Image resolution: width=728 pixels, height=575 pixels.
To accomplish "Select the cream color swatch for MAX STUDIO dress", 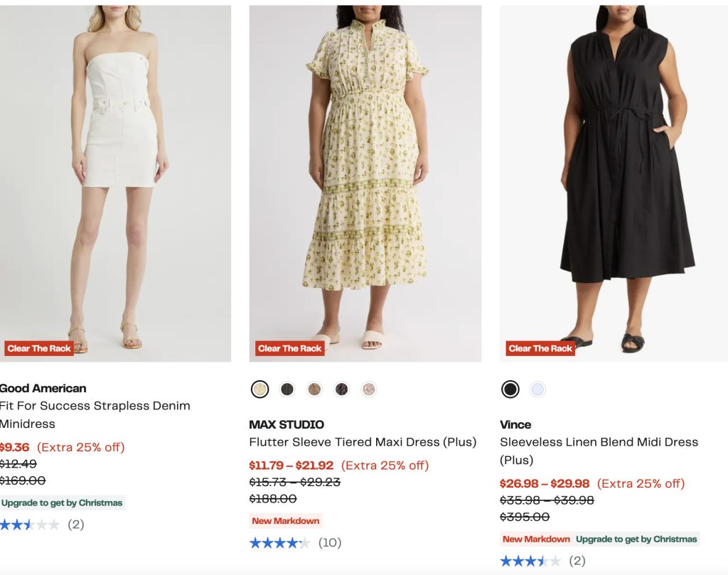I will tap(260, 389).
